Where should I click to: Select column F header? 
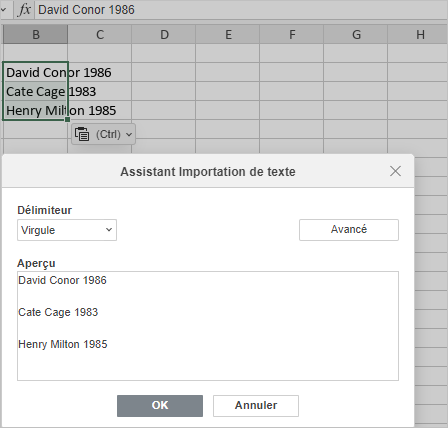click(x=292, y=34)
